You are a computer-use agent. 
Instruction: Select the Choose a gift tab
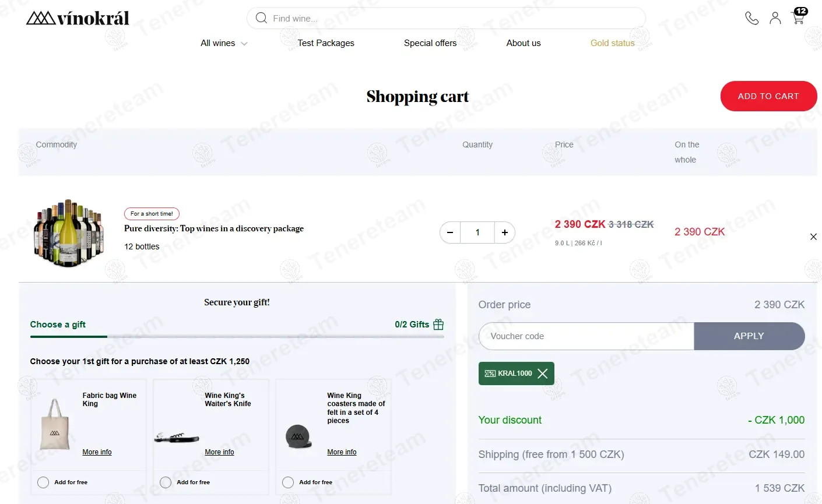(58, 325)
